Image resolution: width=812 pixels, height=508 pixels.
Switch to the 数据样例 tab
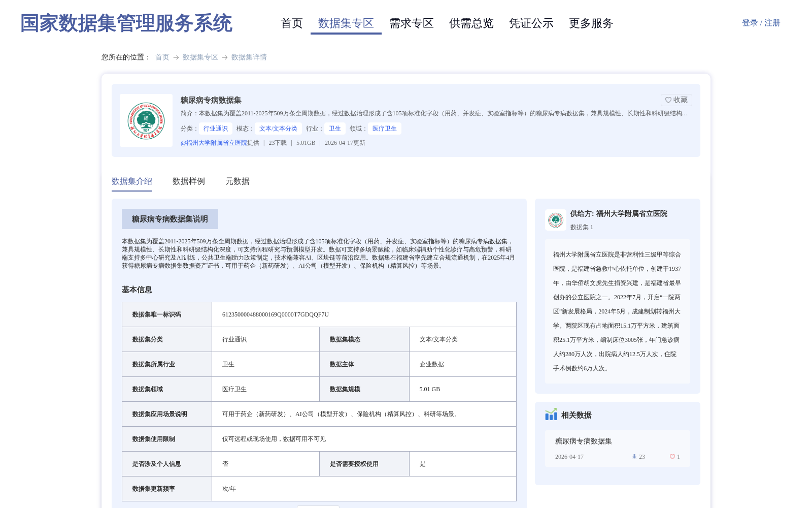point(189,181)
